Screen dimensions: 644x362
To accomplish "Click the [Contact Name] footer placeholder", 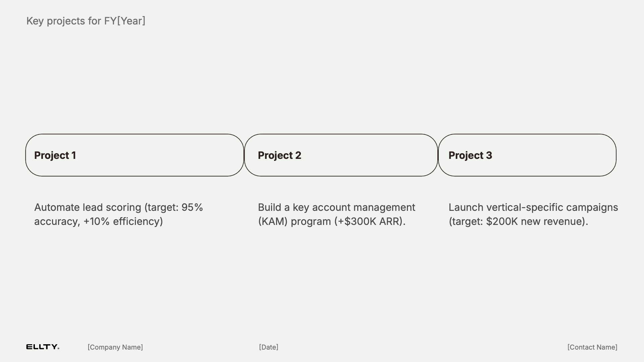I will [592, 347].
